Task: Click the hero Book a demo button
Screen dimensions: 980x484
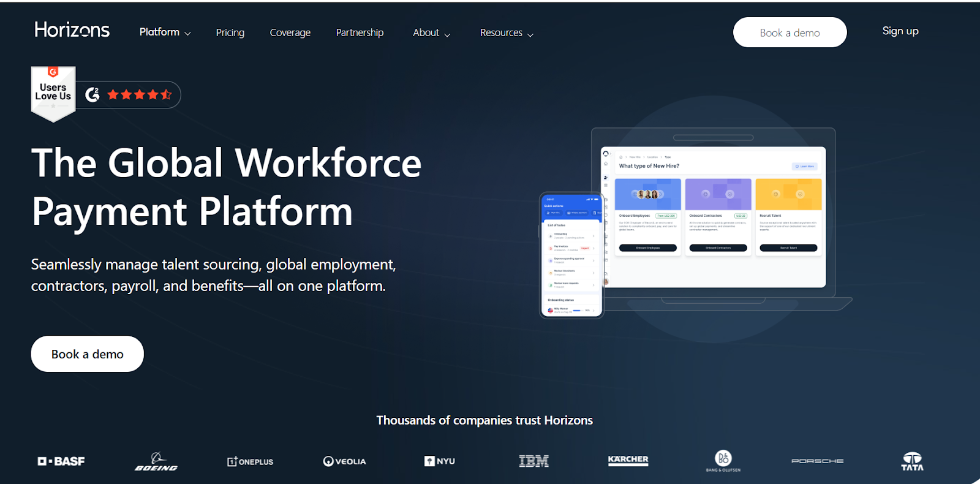Action: point(88,354)
